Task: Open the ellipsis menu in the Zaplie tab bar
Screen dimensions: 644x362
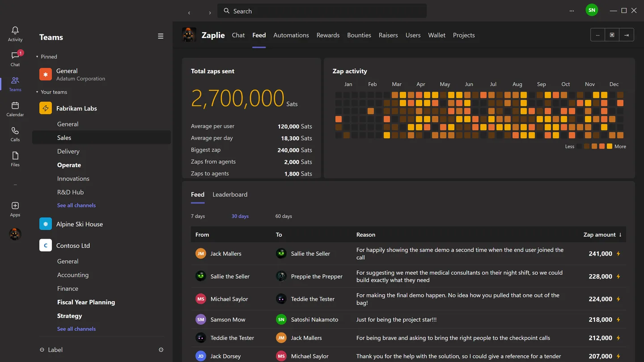Action: pyautogui.click(x=597, y=35)
